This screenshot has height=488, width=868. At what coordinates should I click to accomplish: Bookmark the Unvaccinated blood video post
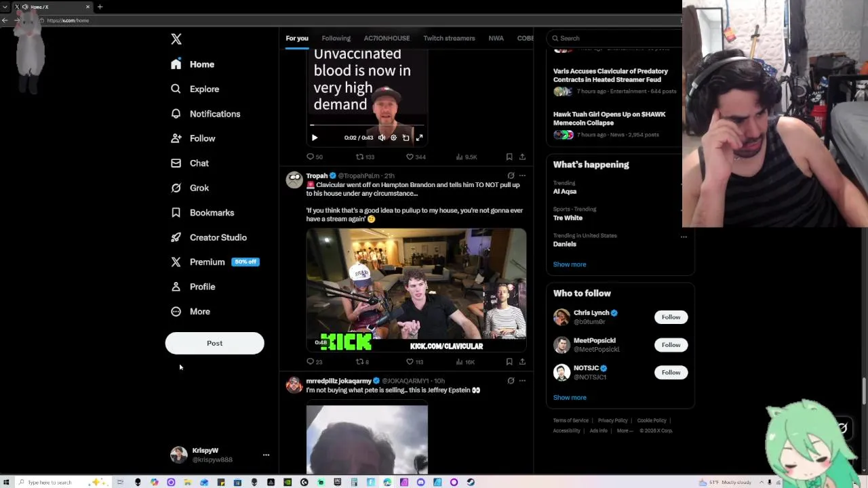[509, 157]
